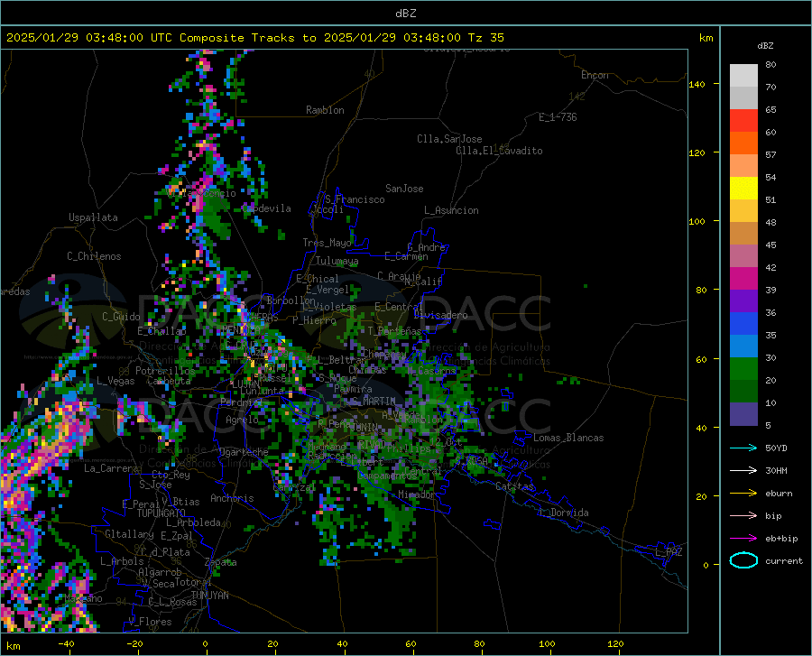Click the Ramblon map label
The width and height of the screenshot is (812, 656).
tap(325, 110)
